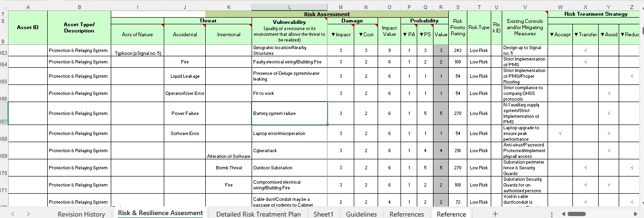Select row 169 header
644x218 pixels.
point(4,151)
